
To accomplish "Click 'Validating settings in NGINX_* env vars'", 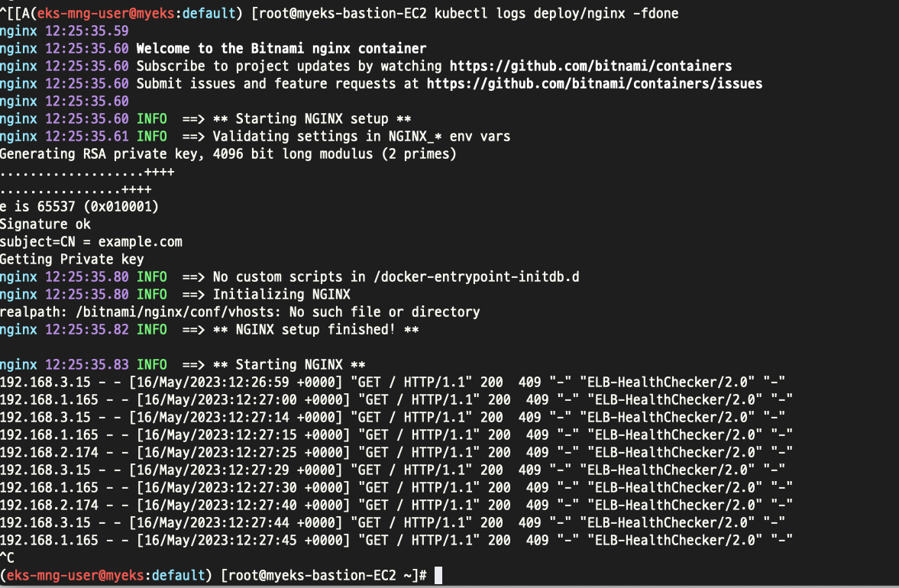I will [x=361, y=137].
